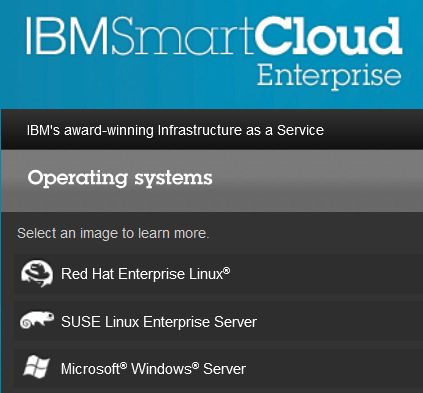Click the Red Hat fedora logo icon
This screenshot has width=423, height=393.
pyautogui.click(x=37, y=274)
